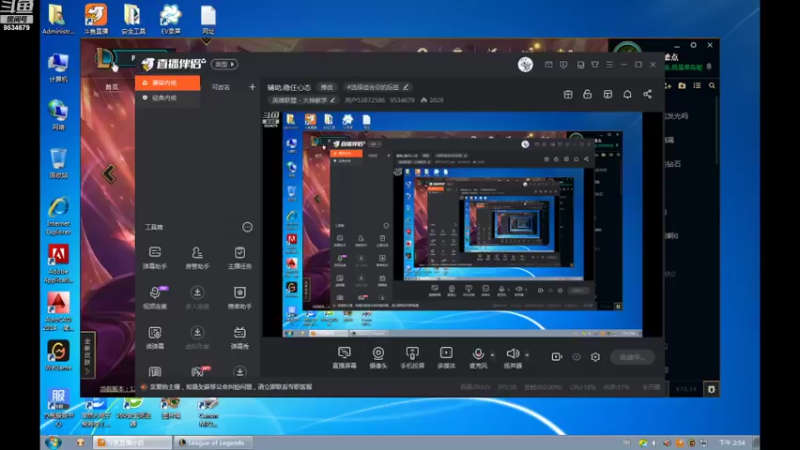Image resolution: width=800 pixels, height=450 pixels.
Task: Click the stream preview area
Action: (462, 224)
